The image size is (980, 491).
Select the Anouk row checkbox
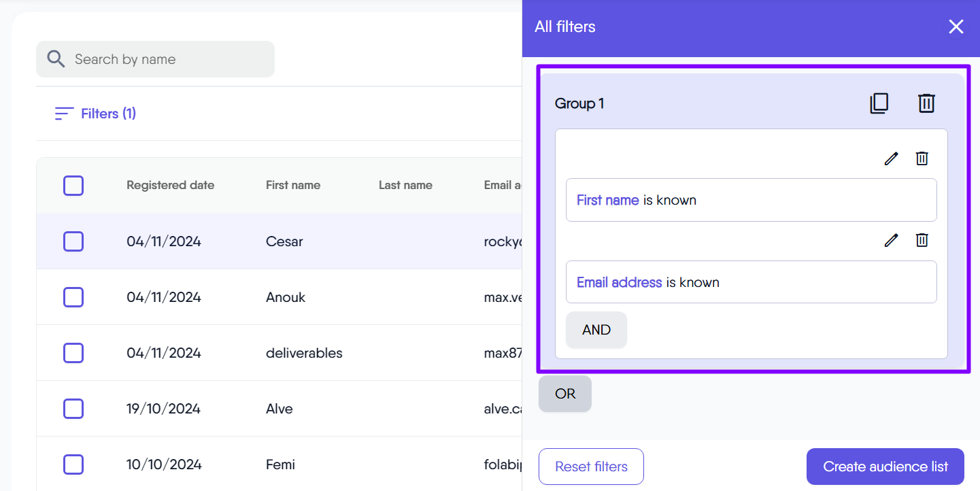tap(73, 297)
